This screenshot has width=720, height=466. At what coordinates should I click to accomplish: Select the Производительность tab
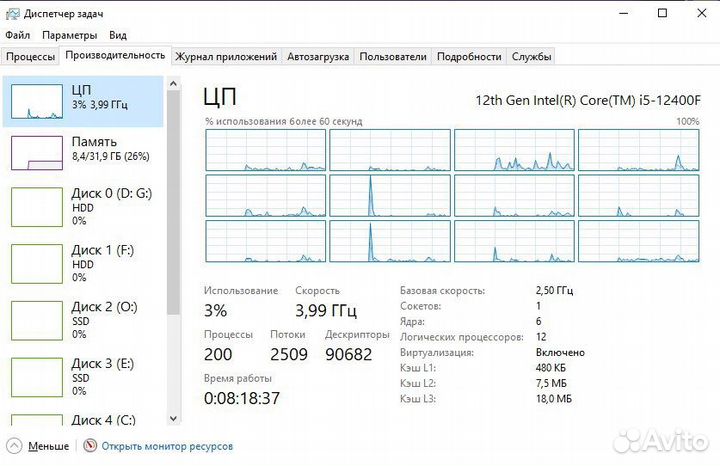click(115, 55)
